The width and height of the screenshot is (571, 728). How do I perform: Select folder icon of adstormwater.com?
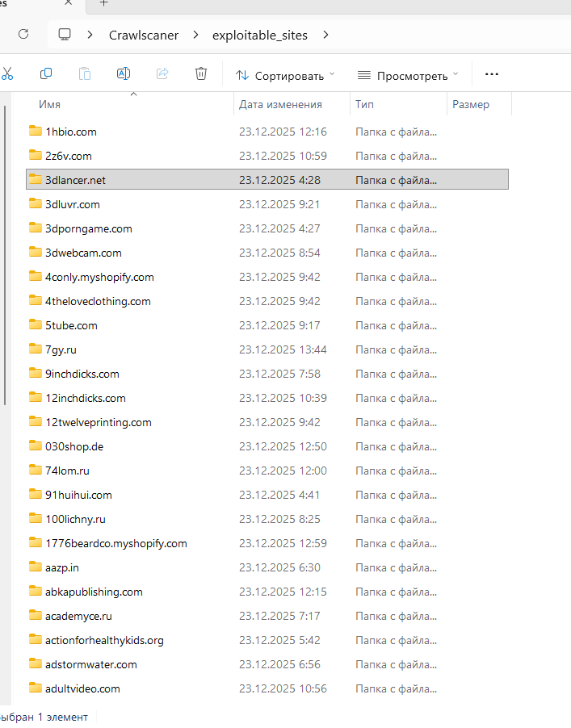[x=36, y=663]
